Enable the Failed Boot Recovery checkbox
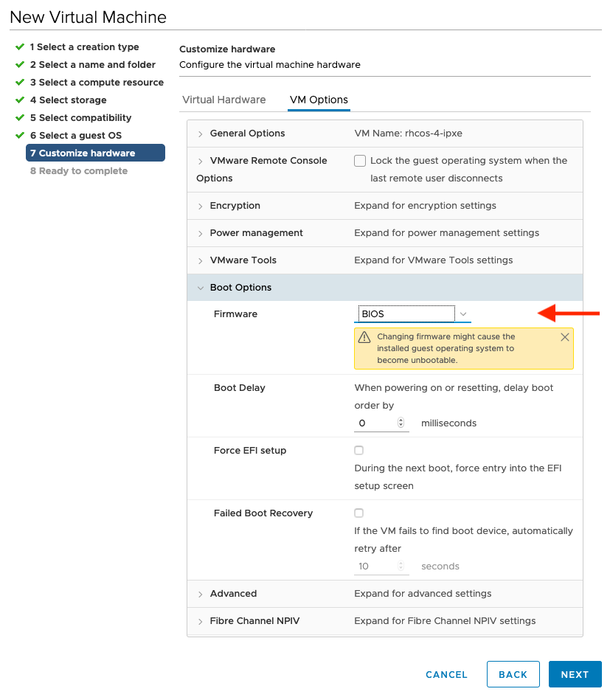The image size is (610, 700). pos(359,513)
